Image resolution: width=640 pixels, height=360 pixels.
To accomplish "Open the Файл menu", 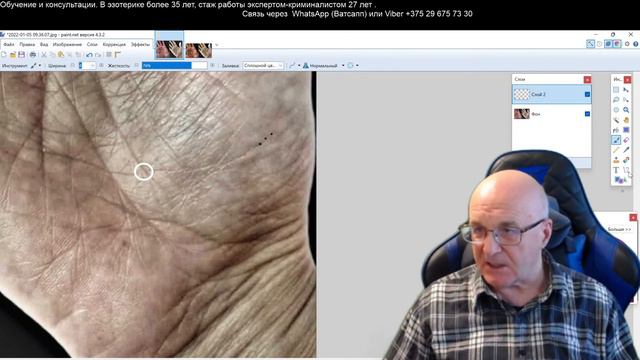I will tap(9, 44).
